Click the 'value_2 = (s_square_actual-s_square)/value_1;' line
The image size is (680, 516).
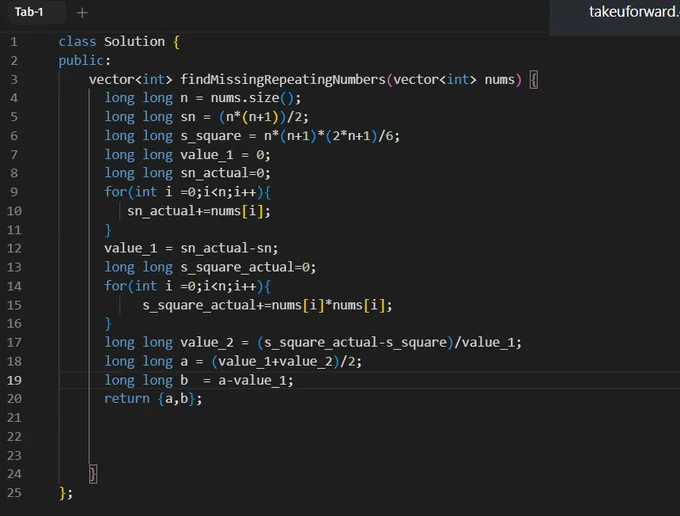[351, 342]
